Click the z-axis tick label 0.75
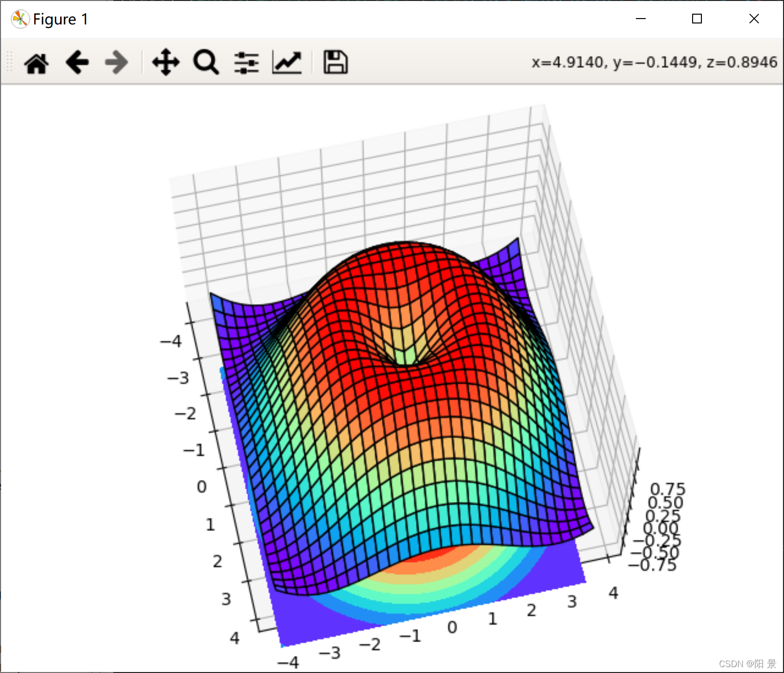784x673 pixels. click(x=668, y=489)
